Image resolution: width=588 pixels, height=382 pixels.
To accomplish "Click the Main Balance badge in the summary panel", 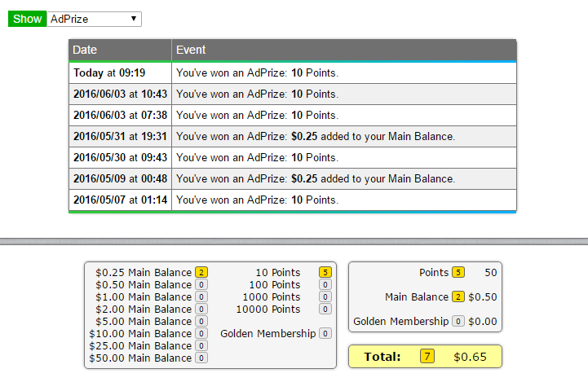I will [458, 297].
